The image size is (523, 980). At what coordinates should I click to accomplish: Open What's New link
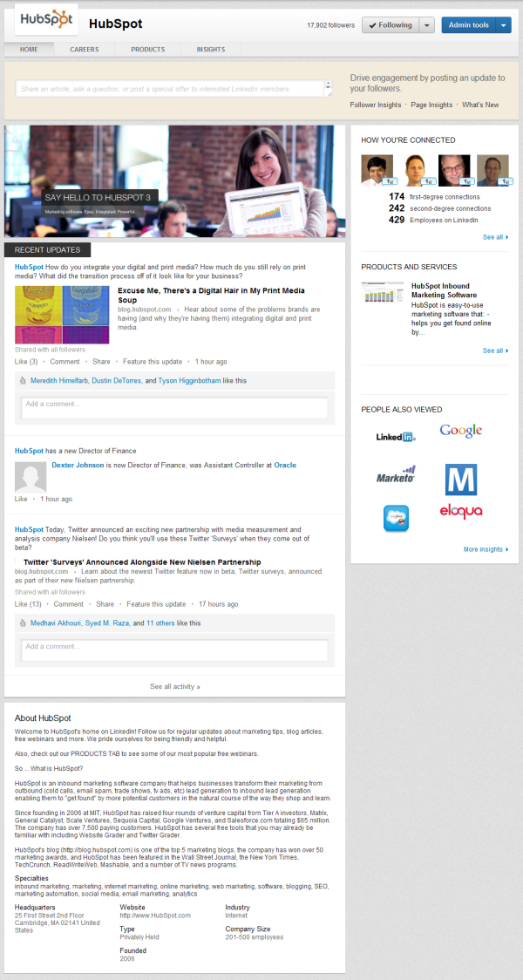[480, 105]
